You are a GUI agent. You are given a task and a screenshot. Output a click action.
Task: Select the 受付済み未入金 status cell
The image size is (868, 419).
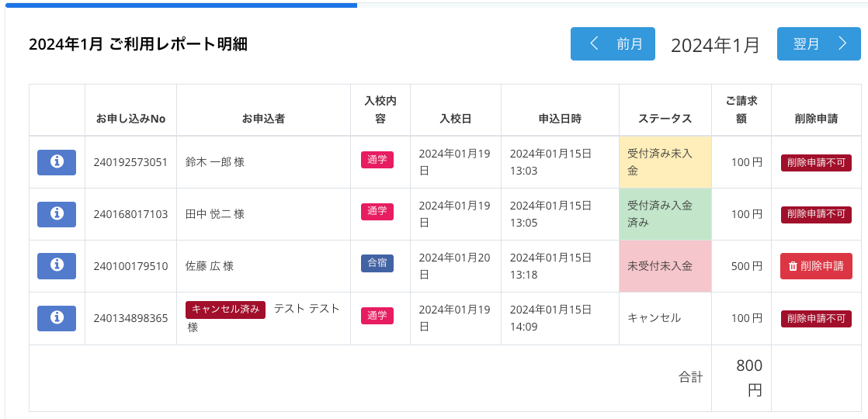tap(665, 162)
